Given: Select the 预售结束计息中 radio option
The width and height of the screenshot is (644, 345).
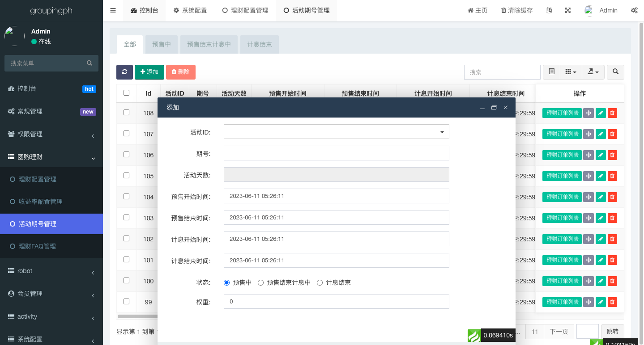Looking at the screenshot, I should (261, 282).
